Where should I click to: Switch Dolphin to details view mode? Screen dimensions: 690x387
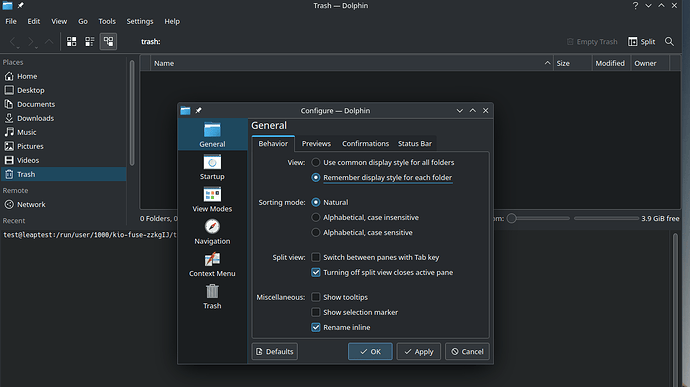(108, 41)
